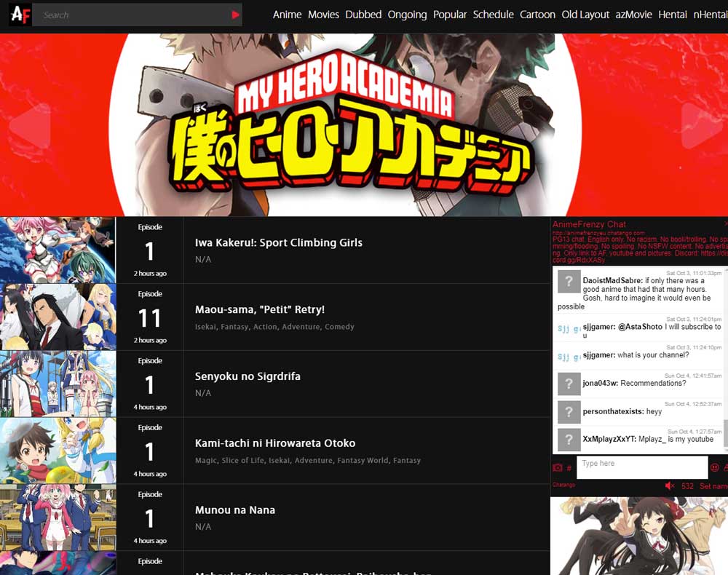The height and width of the screenshot is (575, 728).
Task: Click the Set name link in the chat
Action: [x=712, y=485]
